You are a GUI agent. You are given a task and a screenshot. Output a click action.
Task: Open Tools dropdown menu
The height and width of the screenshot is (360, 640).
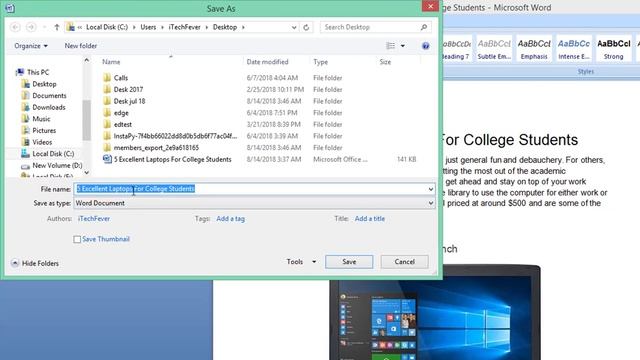coord(301,262)
